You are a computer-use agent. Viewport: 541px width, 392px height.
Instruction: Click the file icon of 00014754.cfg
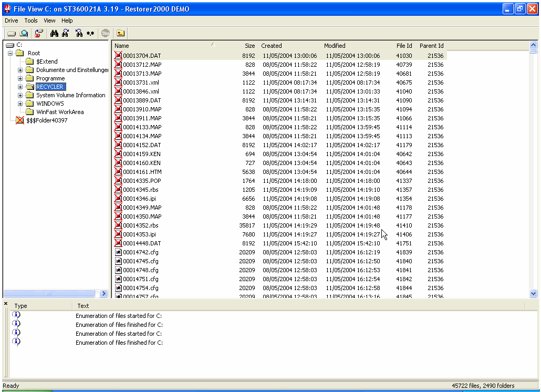pyautogui.click(x=118, y=288)
